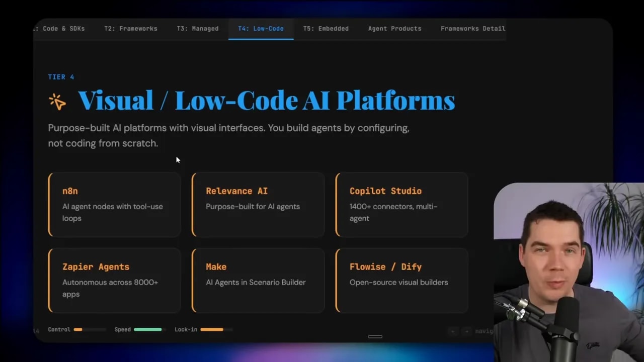Click the "Speed" label text
Viewport: 644px width, 362px height.
point(122,330)
